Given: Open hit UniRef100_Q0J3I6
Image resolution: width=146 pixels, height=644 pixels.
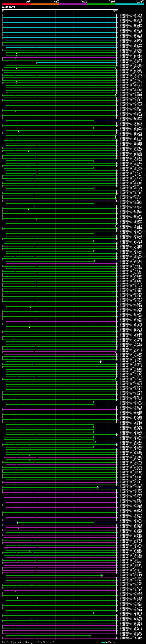Looking at the screenshot, I should (x=131, y=63).
